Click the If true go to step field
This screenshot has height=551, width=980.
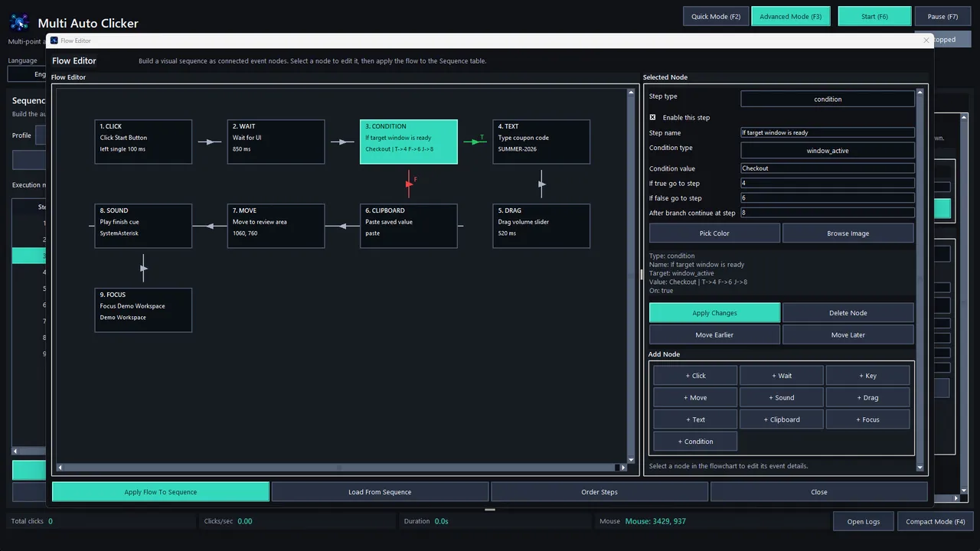(x=828, y=183)
